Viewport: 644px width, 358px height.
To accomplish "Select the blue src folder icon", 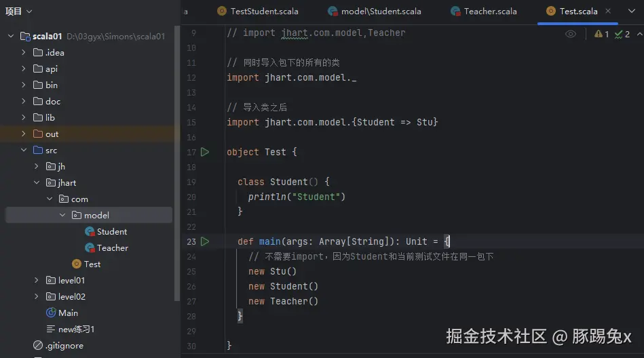I will [x=38, y=150].
